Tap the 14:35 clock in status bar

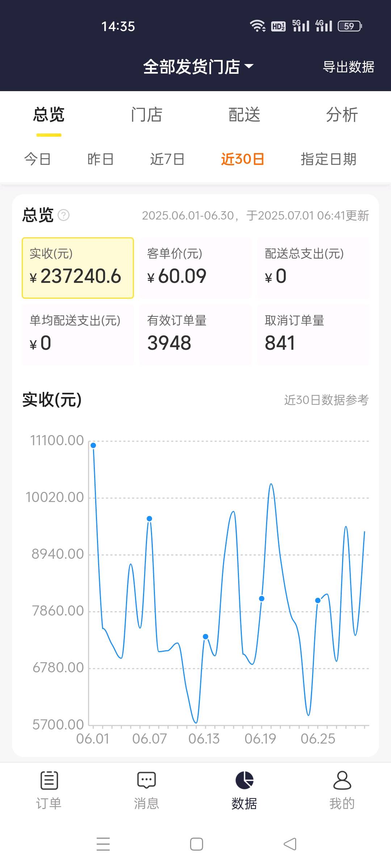[x=118, y=26]
